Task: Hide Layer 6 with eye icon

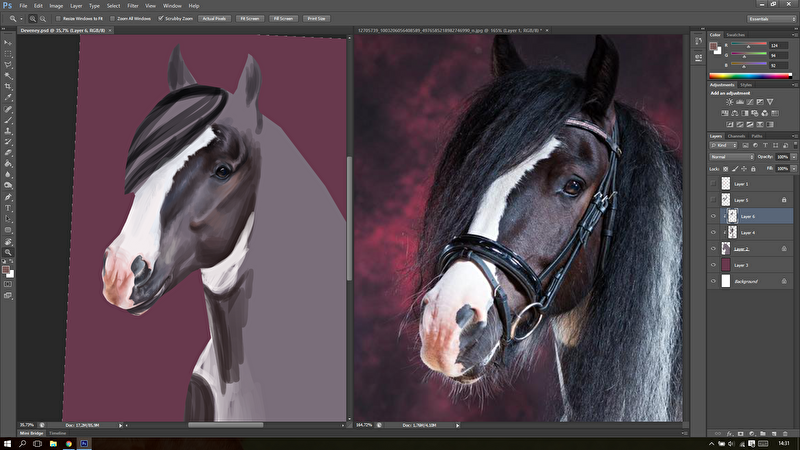Action: 713,216
